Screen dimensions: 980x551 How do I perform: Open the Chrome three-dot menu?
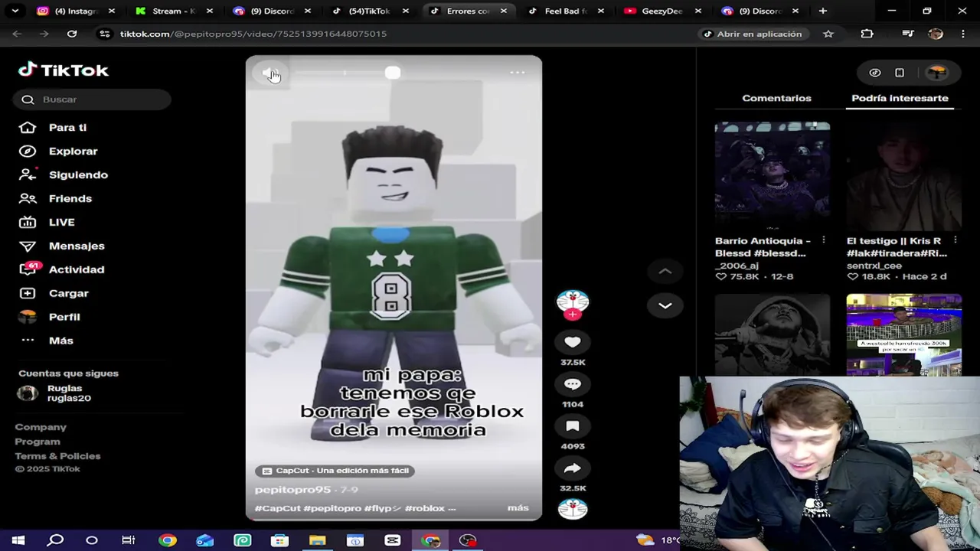[x=962, y=34]
